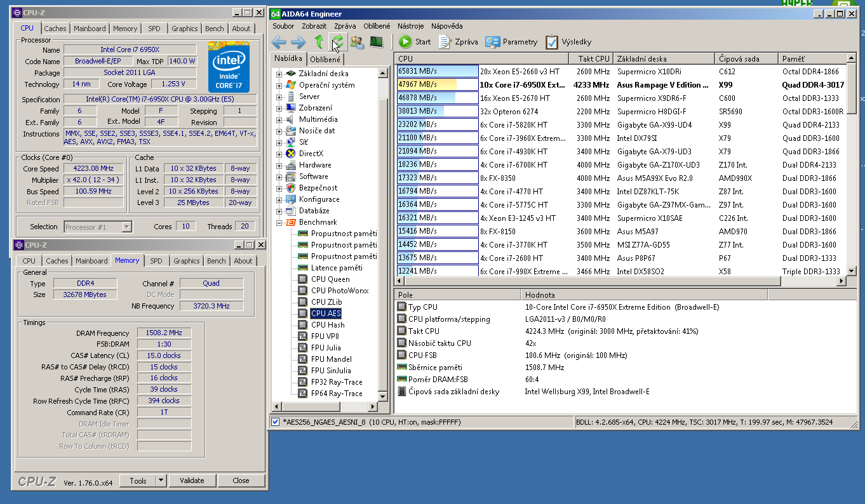Expand the Hardware tree node
The width and height of the screenshot is (865, 504).
click(x=279, y=165)
